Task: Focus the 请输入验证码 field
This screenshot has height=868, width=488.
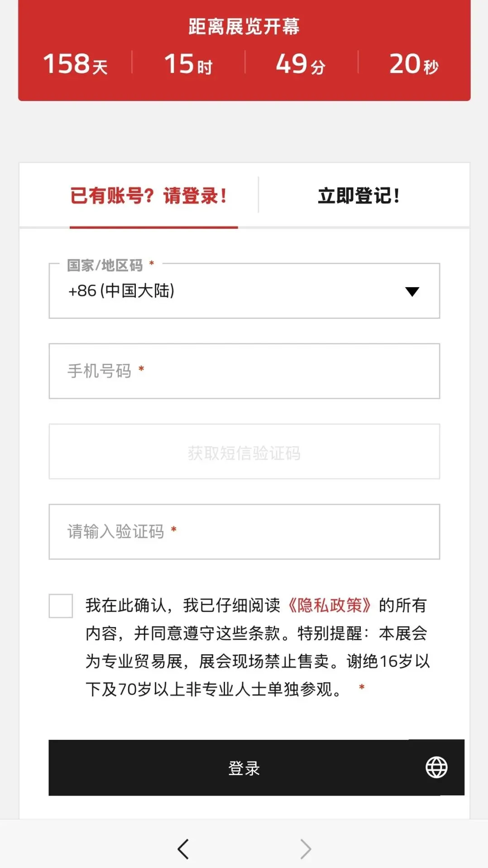Action: click(244, 531)
